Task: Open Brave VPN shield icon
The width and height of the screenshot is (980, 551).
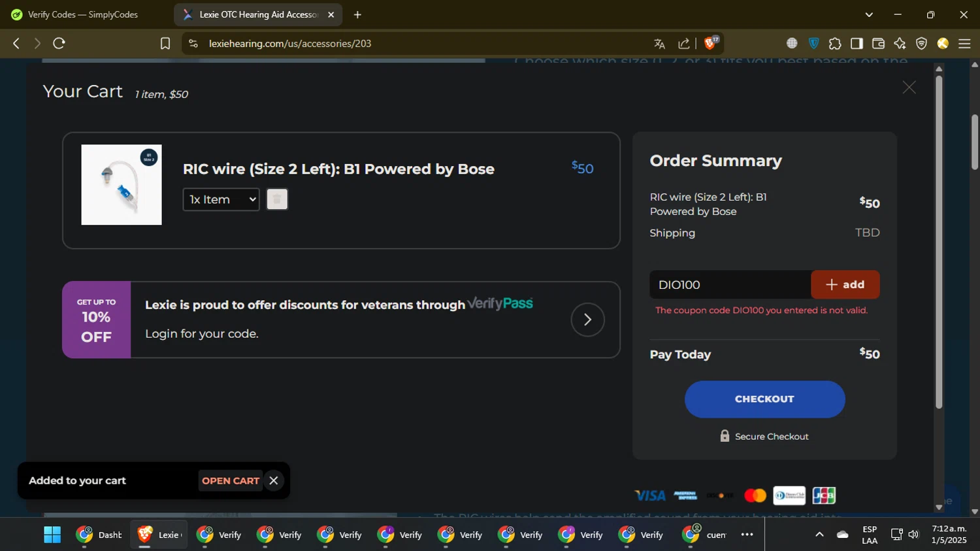Action: click(x=921, y=43)
